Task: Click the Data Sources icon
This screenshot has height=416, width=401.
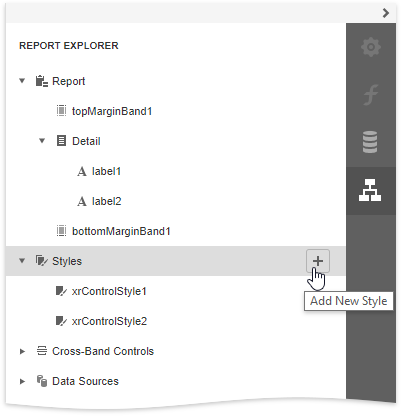Action: 42,381
